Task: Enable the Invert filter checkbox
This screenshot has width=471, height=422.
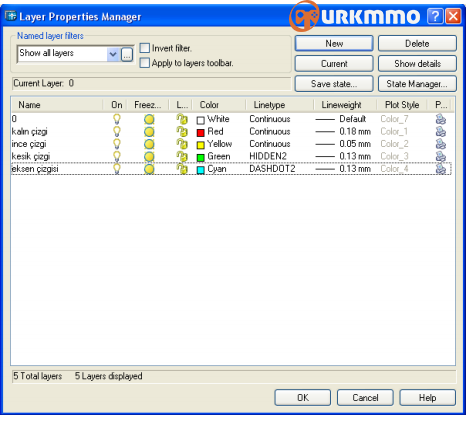Action: click(x=145, y=48)
